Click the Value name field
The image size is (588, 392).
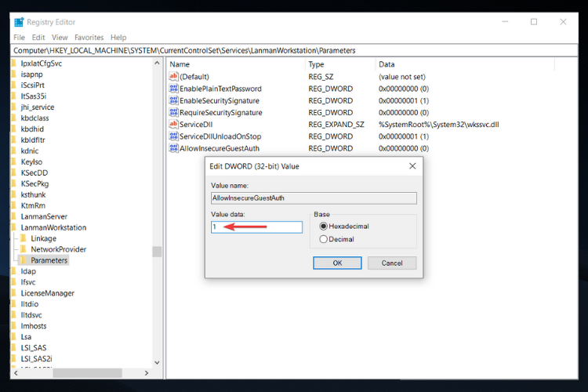tap(314, 198)
